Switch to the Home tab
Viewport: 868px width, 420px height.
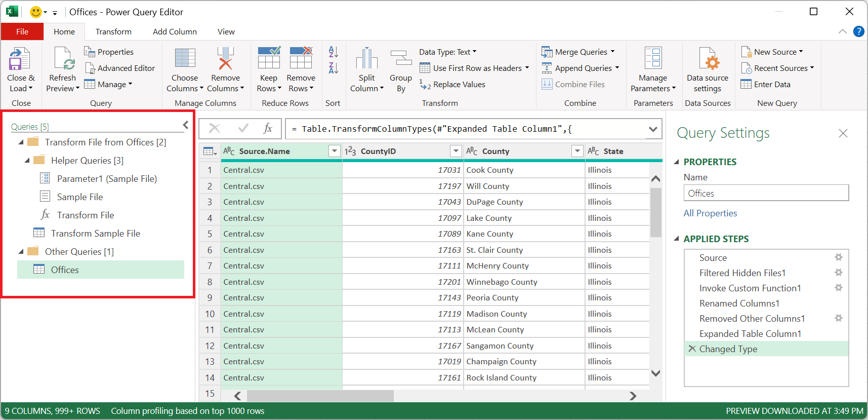click(64, 31)
